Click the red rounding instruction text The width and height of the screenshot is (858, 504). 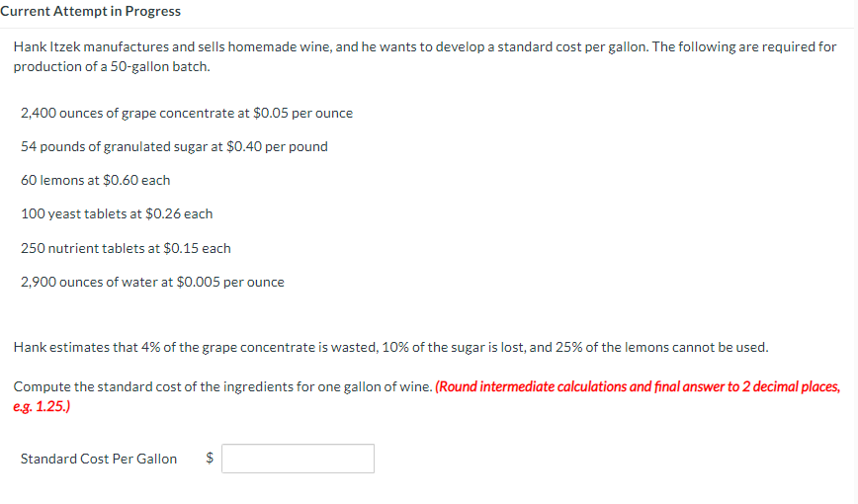tap(427, 396)
